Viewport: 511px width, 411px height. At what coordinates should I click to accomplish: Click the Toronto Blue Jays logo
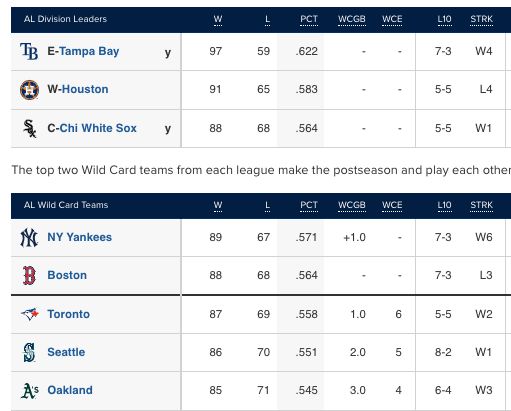(30, 314)
